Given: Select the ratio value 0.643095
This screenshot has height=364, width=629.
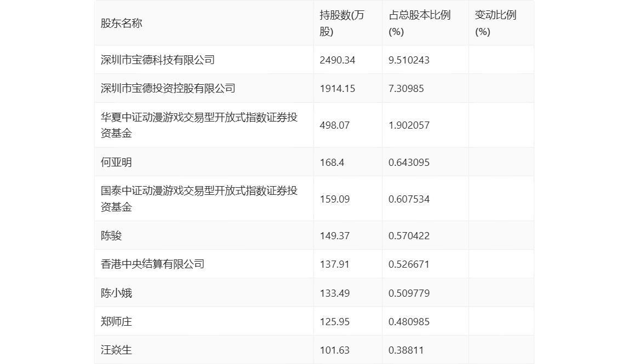Looking at the screenshot, I should [409, 163].
